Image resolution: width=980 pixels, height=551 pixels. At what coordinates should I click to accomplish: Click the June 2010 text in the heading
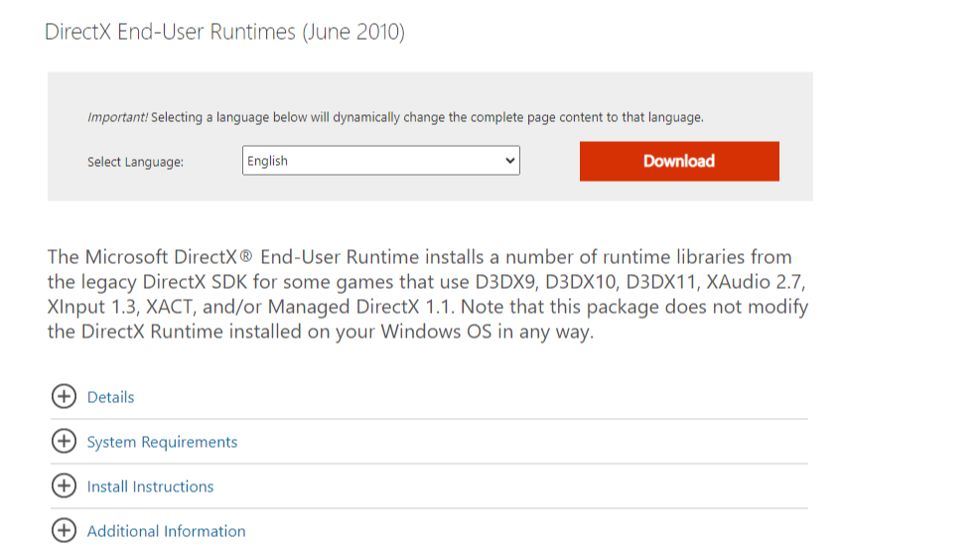(x=353, y=32)
